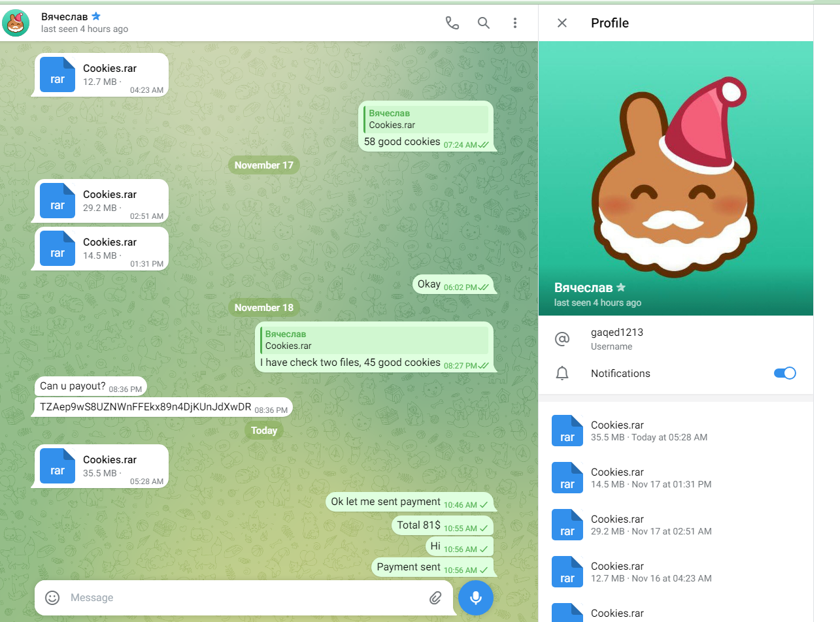Download 14.5 MB Cookies.rar in chat
The width and height of the screenshot is (840, 622).
(x=58, y=248)
